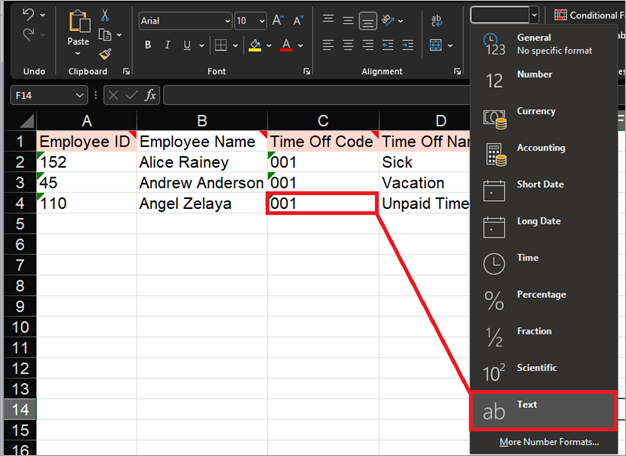Click Merge & Center icon
This screenshot has width=626, height=456.
(x=436, y=45)
